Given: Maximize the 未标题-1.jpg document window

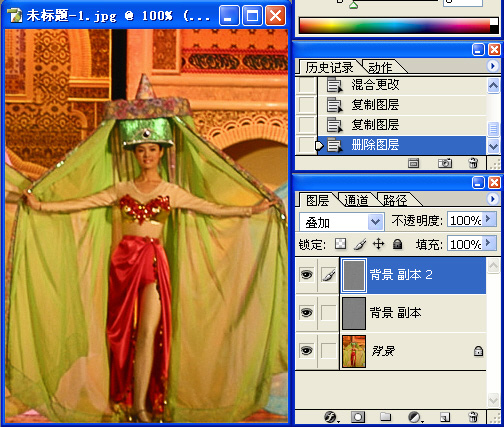Looking at the screenshot, I should point(252,16).
